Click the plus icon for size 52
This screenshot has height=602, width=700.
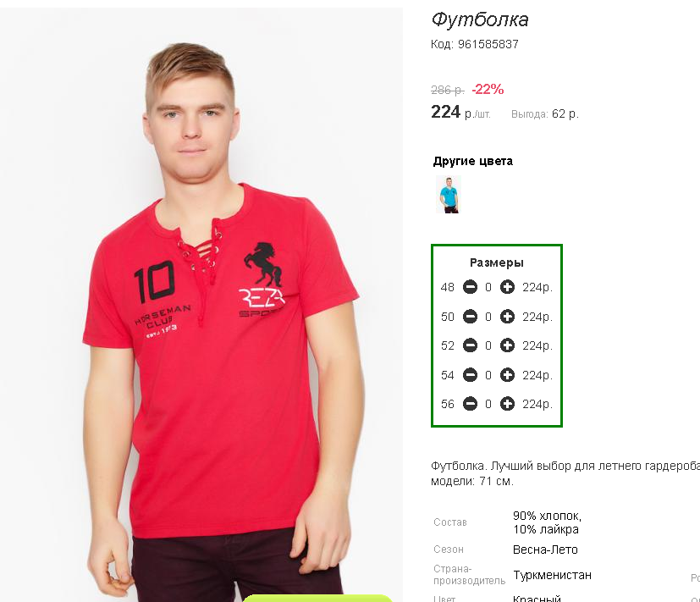pos(507,345)
